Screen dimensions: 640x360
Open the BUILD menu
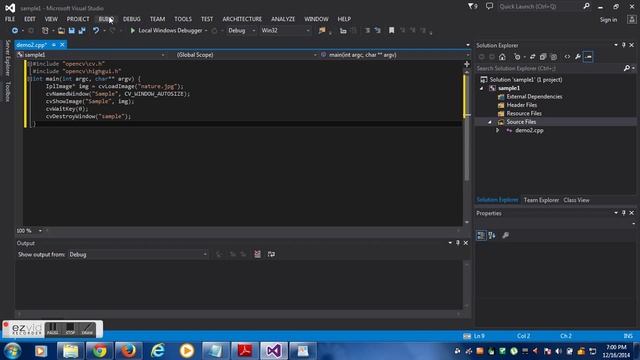click(x=106, y=19)
